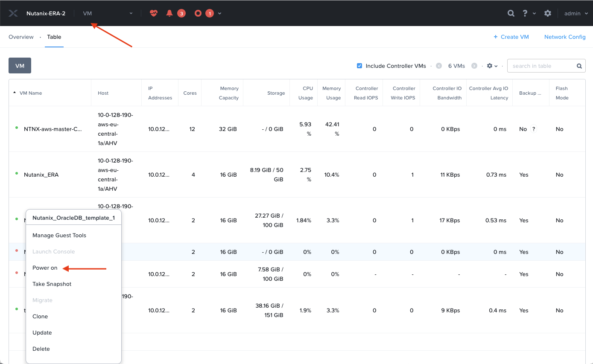Click the Memory Usage column header
The image size is (593, 364).
point(331,93)
